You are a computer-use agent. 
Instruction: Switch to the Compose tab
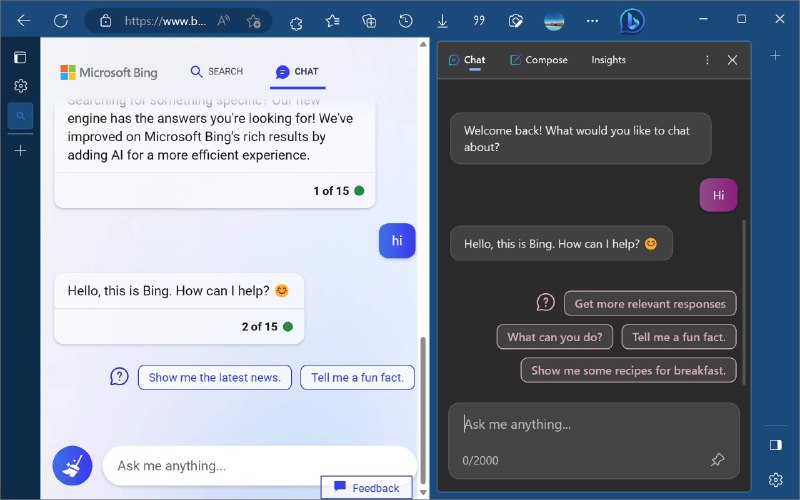pyautogui.click(x=539, y=60)
